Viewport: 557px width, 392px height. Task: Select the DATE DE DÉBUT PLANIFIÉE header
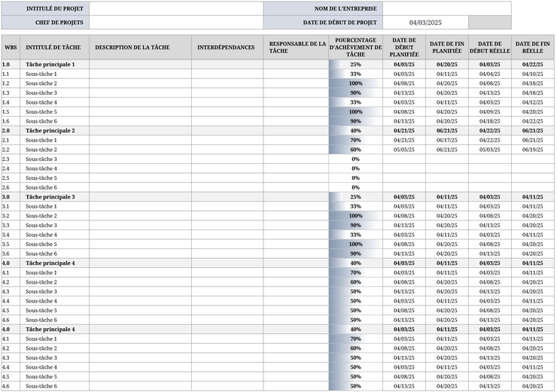coord(404,47)
